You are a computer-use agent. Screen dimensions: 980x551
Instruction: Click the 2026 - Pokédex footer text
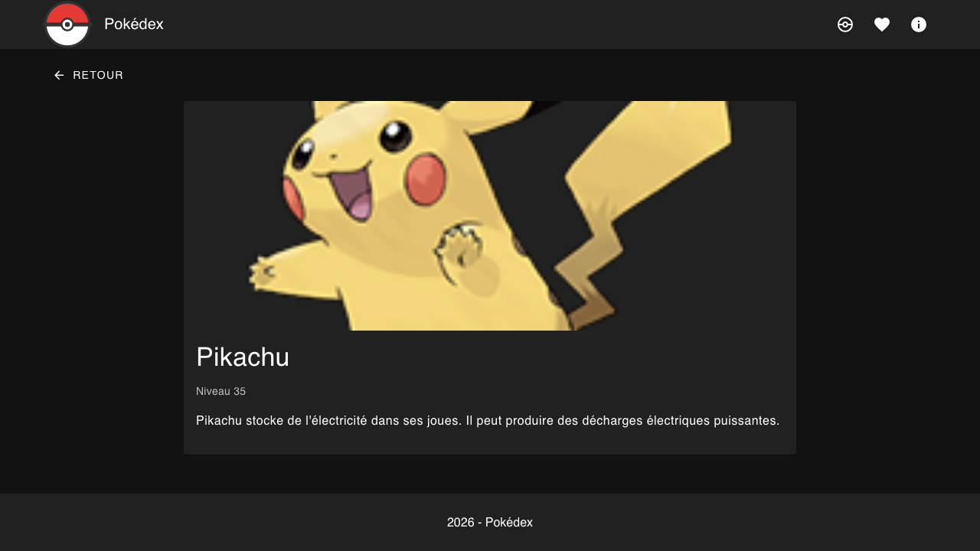point(490,523)
